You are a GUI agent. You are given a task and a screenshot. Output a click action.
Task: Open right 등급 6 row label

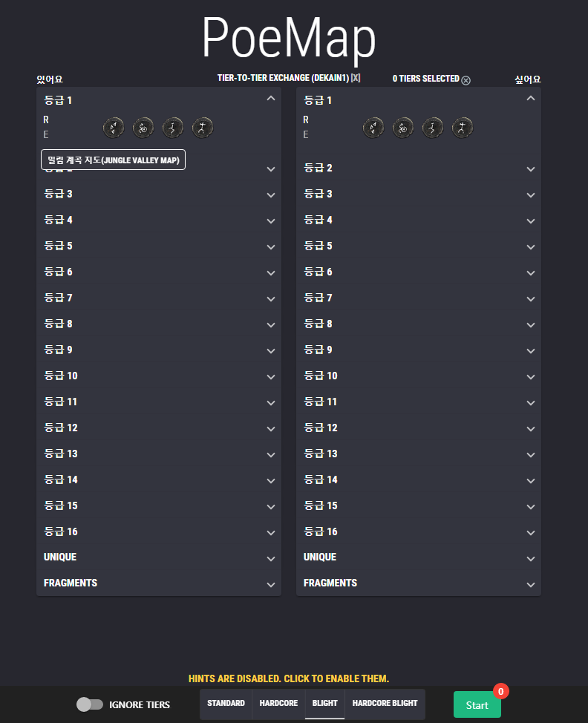pyautogui.click(x=318, y=272)
